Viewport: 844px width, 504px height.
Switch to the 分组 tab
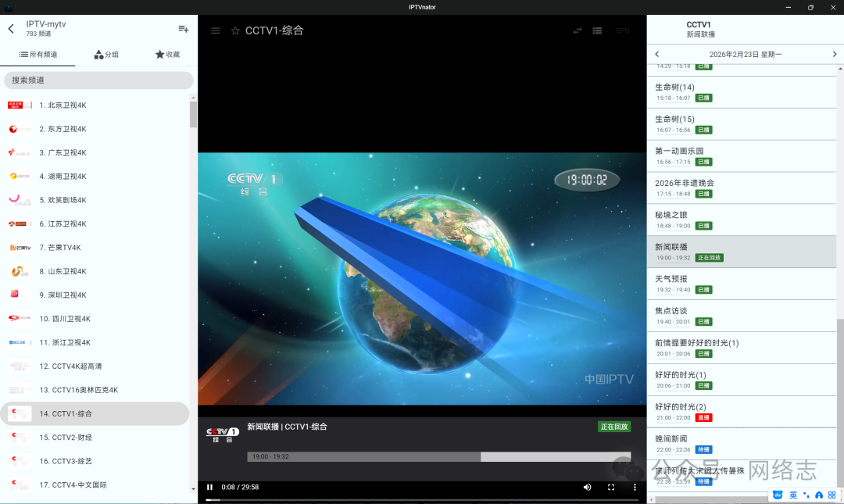coord(106,55)
